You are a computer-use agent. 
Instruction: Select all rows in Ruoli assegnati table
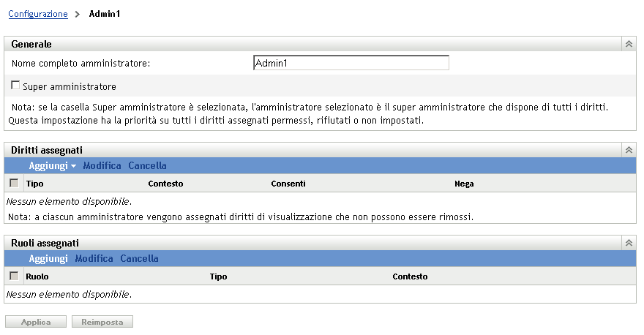click(14, 276)
